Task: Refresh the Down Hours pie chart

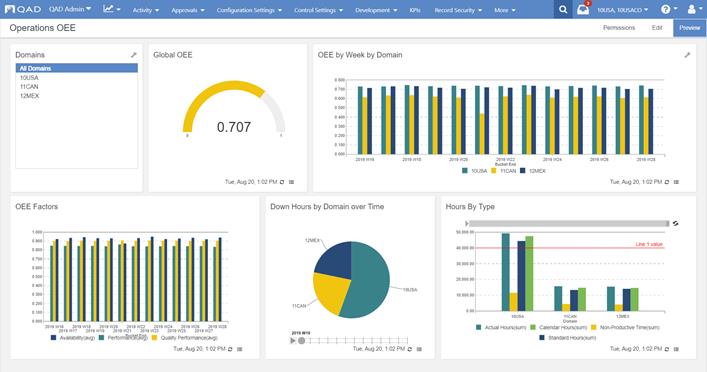Action: [410, 349]
